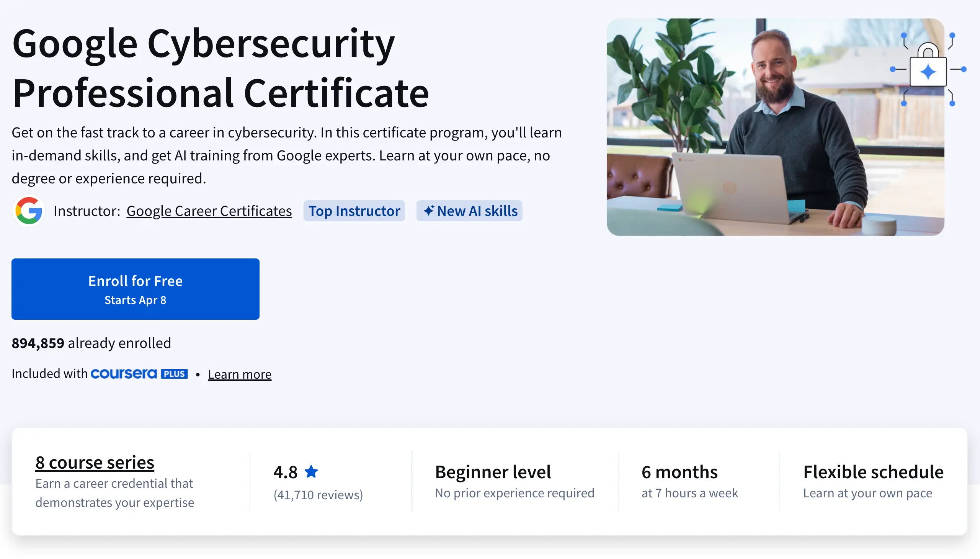Viewport: 980px width, 559px height.
Task: Click the Beginner level heading
Action: [x=493, y=472]
